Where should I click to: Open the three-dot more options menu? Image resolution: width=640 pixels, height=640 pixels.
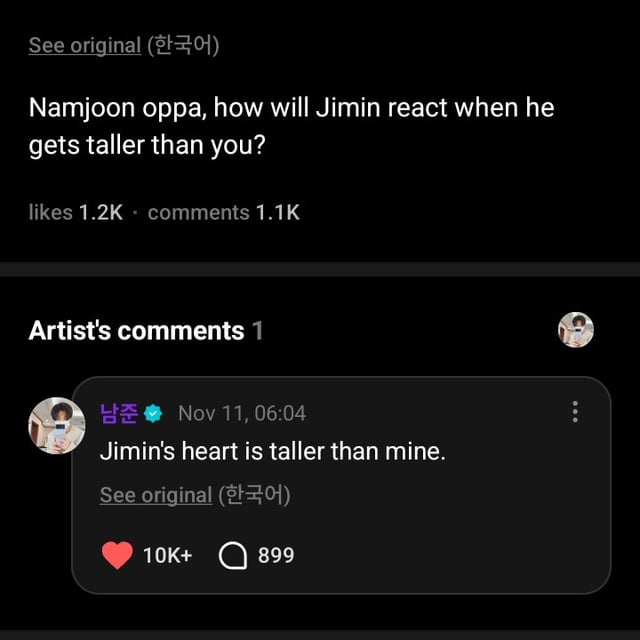[575, 411]
